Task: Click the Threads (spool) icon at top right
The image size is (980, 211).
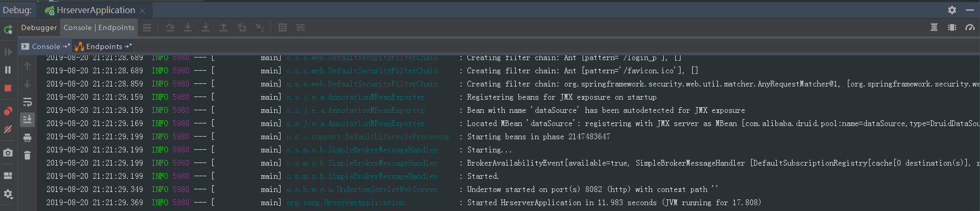Action: [934, 27]
